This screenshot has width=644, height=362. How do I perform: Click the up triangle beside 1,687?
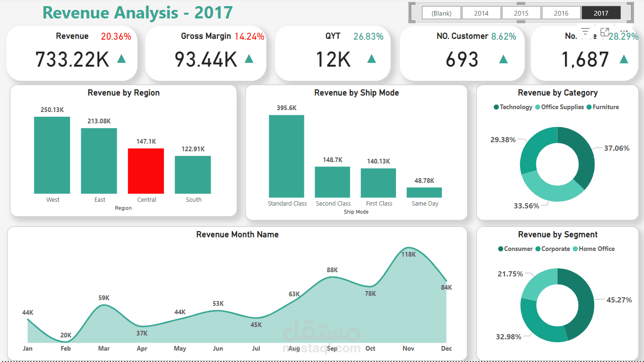click(x=624, y=59)
